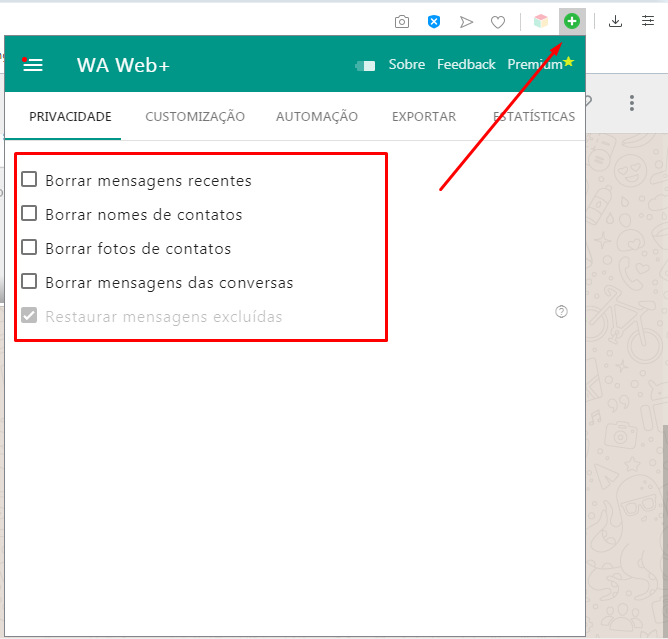
Task: Click the Premium link with star
Action: [538, 65]
